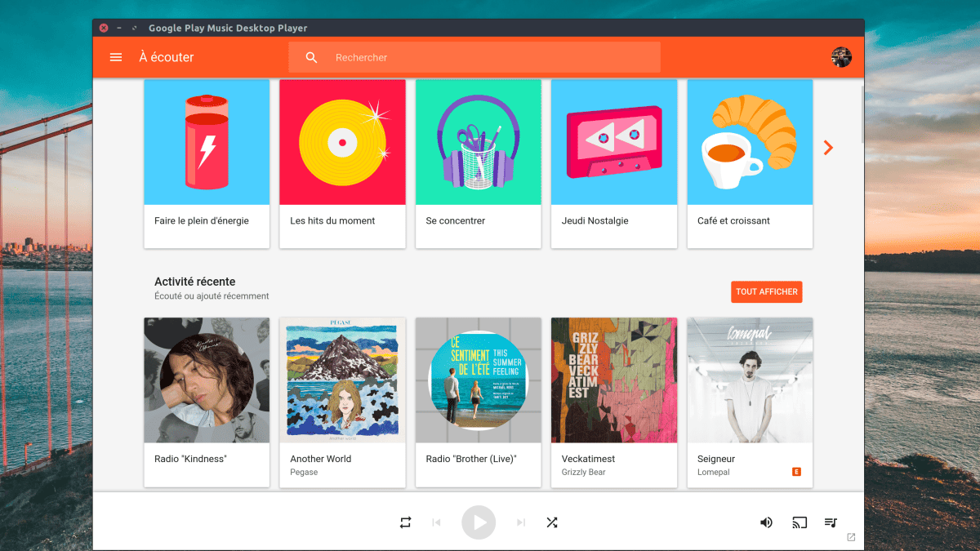Click the volume speaker icon
Screen dimensions: 980x551
pos(766,522)
